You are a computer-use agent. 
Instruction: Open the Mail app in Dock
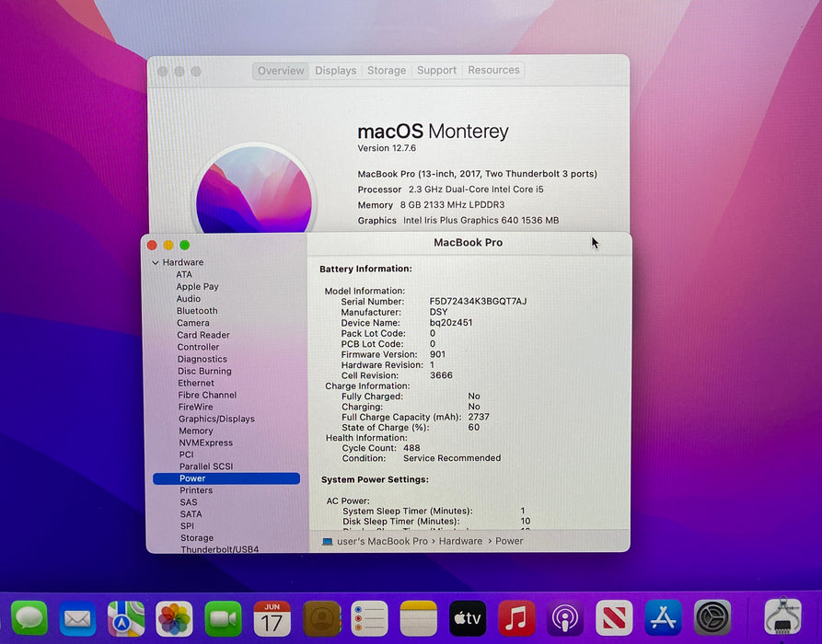[77, 619]
